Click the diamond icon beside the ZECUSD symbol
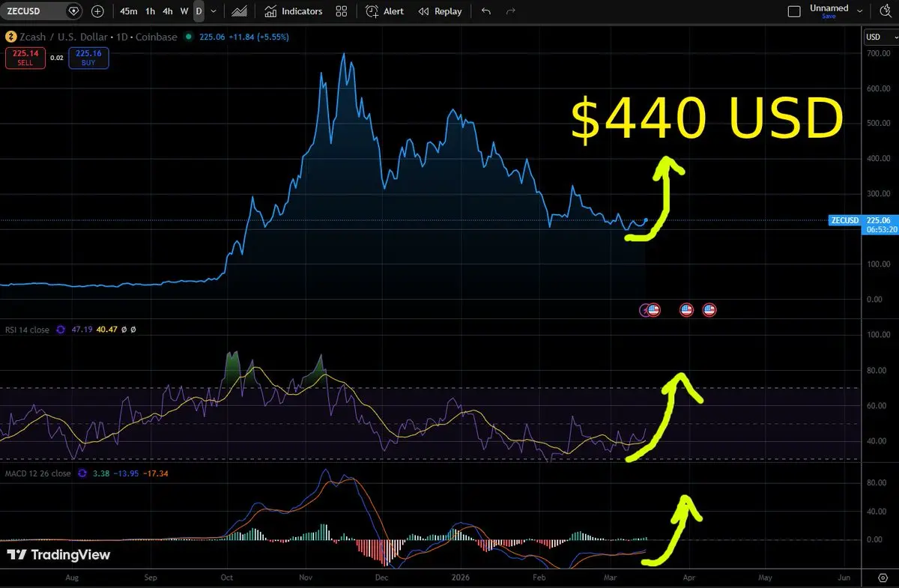The width and height of the screenshot is (899, 588). point(73,11)
